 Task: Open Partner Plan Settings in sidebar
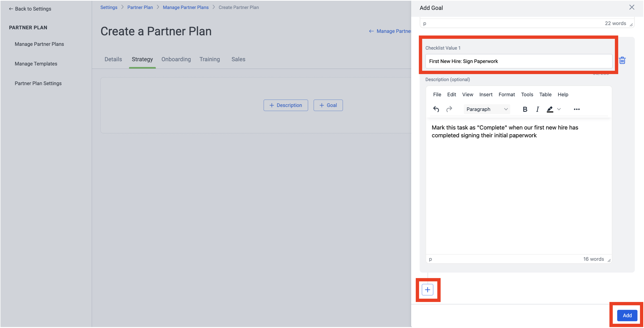[38, 83]
